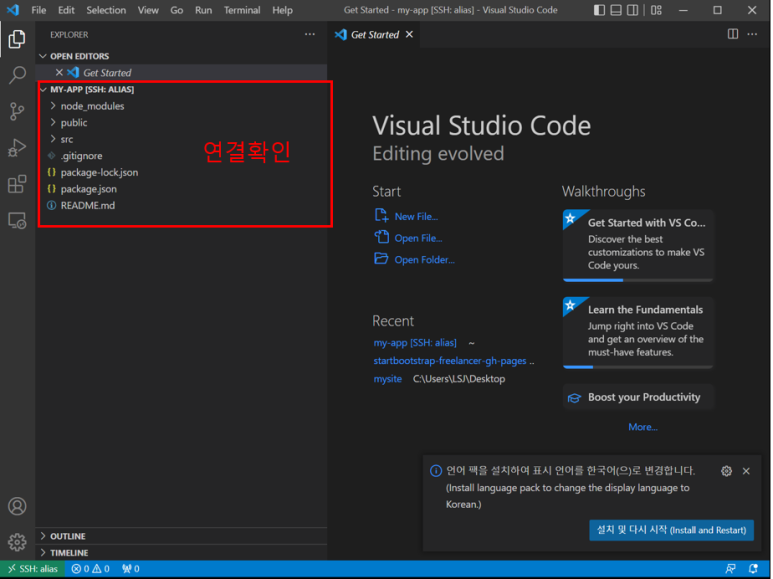Open recent my-app [SSH: alias]
The image size is (773, 579).
(415, 343)
